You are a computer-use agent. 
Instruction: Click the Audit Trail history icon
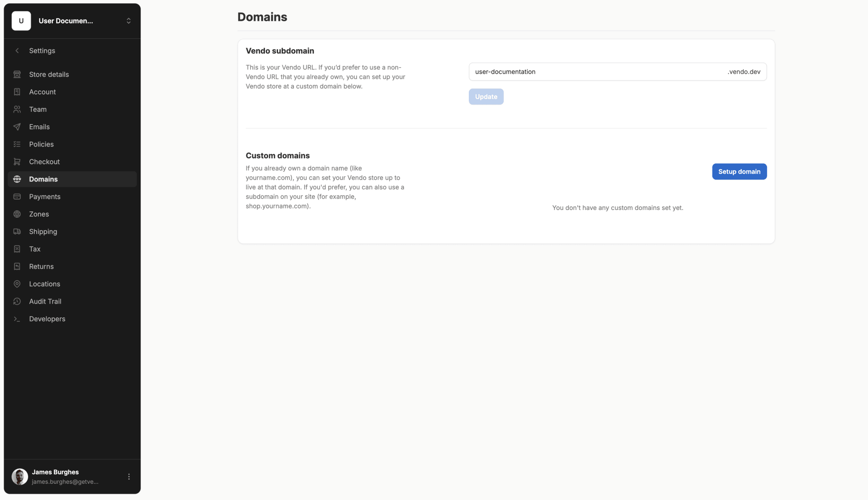[x=17, y=301]
